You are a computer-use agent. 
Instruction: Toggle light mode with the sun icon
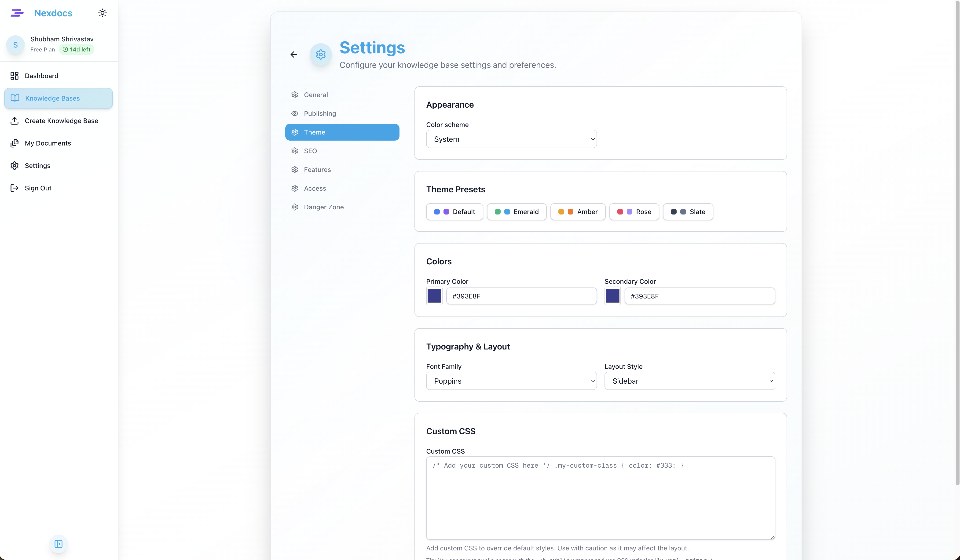click(102, 13)
